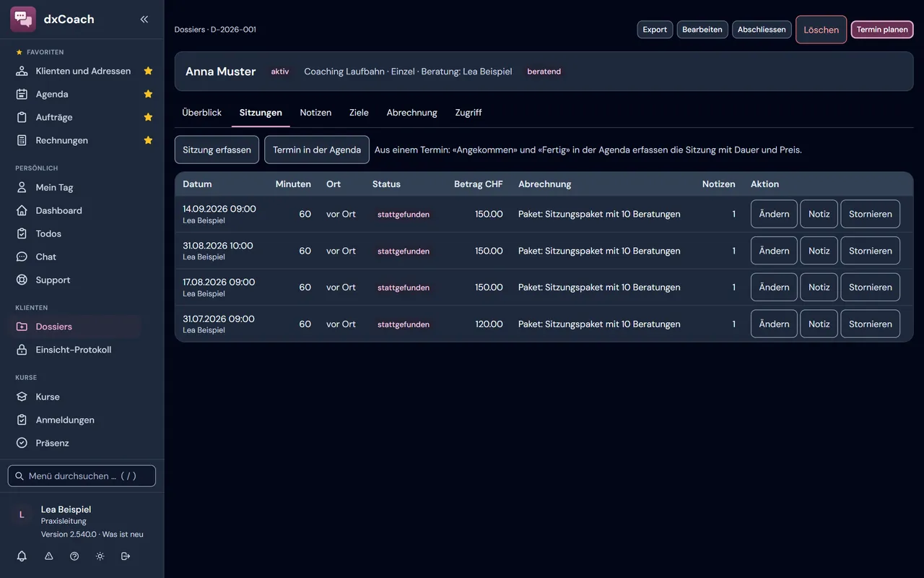924x578 pixels.
Task: Focus the Menü durchsuchen search field
Action: (82, 476)
